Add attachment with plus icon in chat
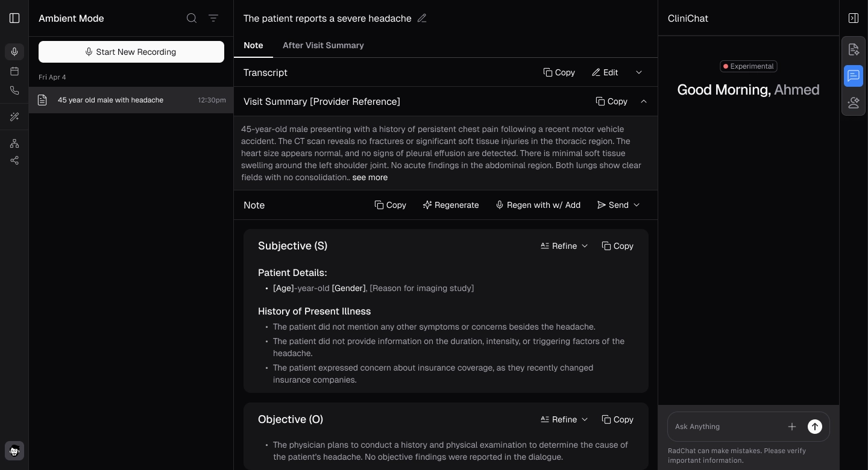The width and height of the screenshot is (868, 470). (792, 427)
